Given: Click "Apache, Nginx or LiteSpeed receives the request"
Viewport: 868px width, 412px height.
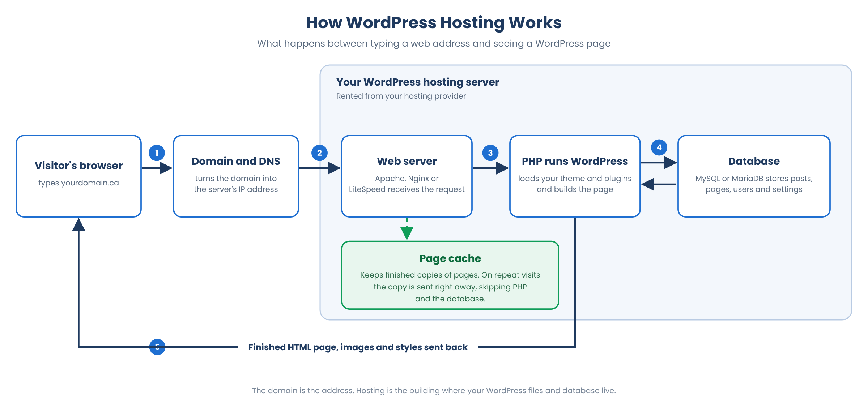Looking at the screenshot, I should [x=407, y=184].
